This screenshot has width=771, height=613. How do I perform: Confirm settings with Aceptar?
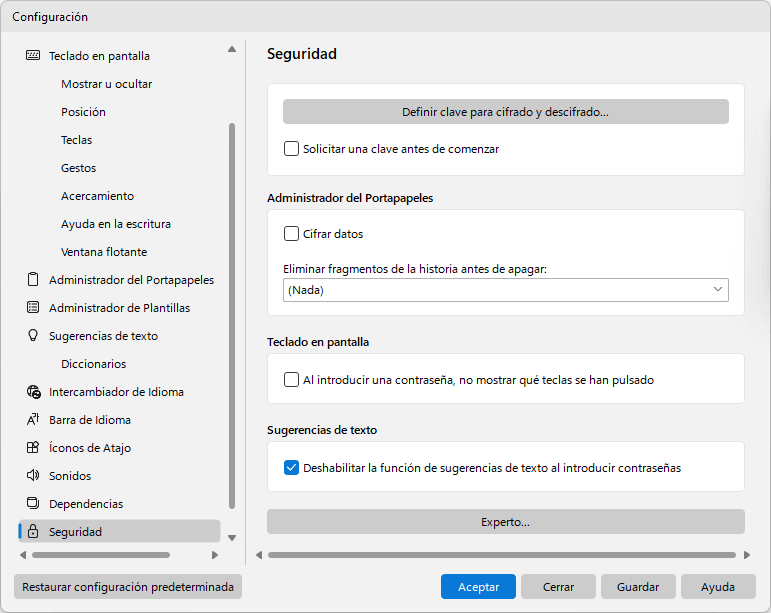point(478,586)
